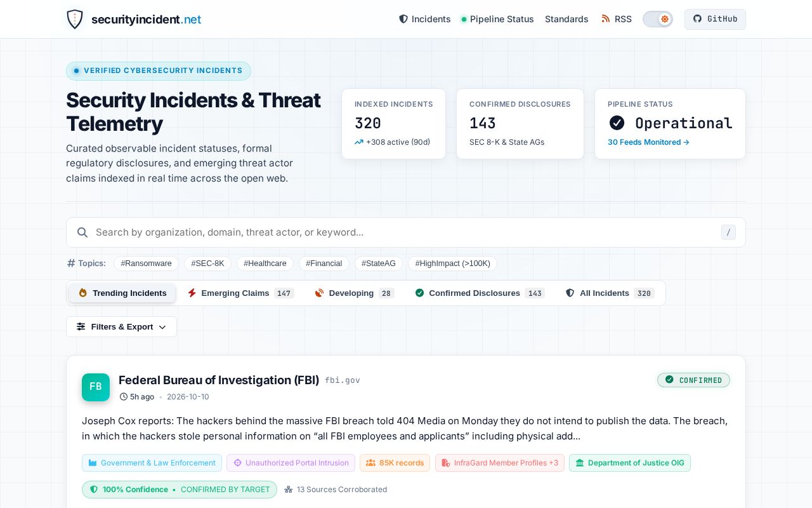Select the Trending Incidents tab
812x508 pixels.
[122, 293]
